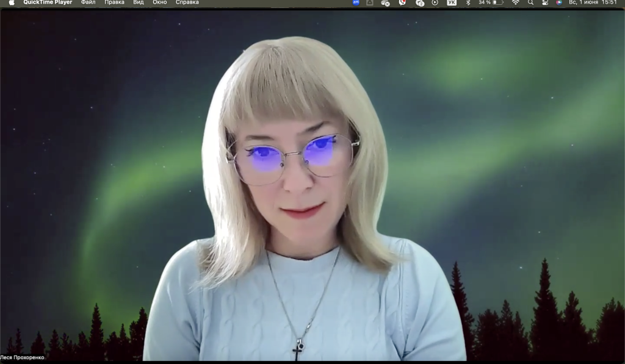Screen dimensions: 625x364
Task: Open the Правка menu
Action: coord(114,2)
